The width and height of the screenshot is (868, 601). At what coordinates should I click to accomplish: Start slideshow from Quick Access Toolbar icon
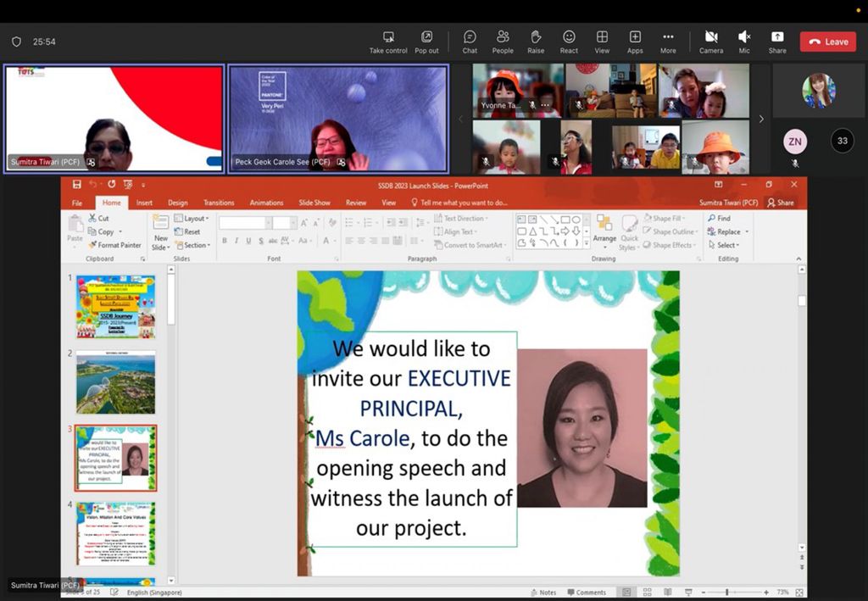click(128, 184)
